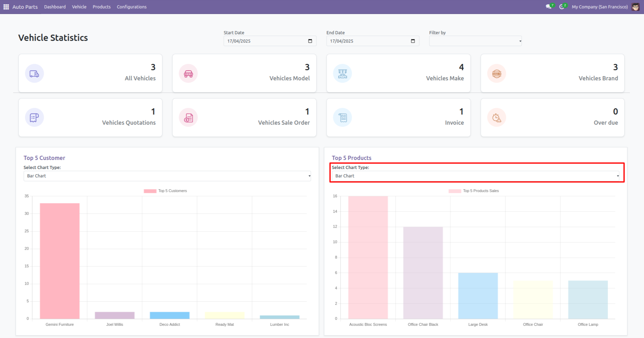
Task: Open the chat messages icon
Action: coord(549,7)
